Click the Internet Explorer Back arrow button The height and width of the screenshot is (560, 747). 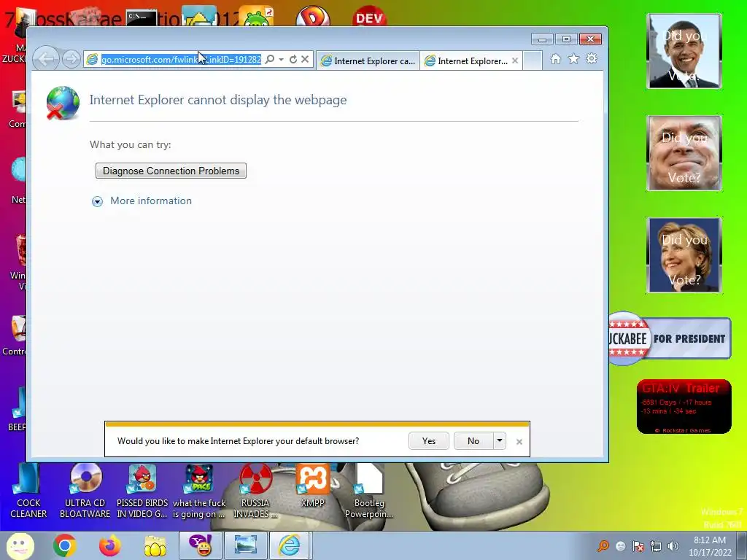coord(46,60)
